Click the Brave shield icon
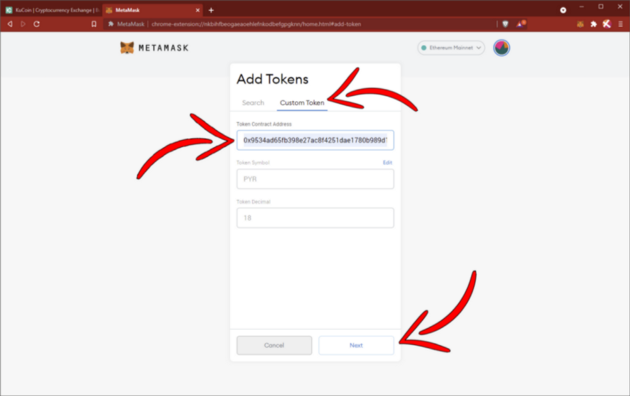630x396 pixels. [x=505, y=24]
